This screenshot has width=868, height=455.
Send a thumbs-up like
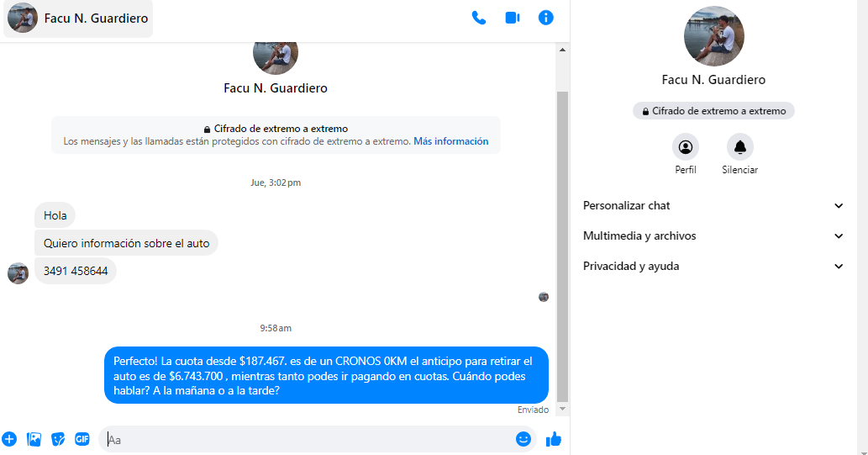pyautogui.click(x=554, y=439)
